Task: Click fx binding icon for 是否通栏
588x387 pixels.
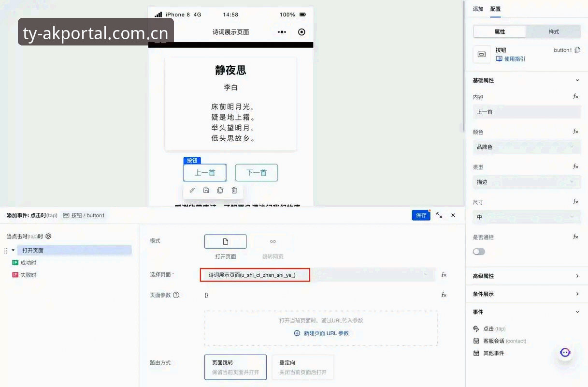Action: (x=575, y=237)
